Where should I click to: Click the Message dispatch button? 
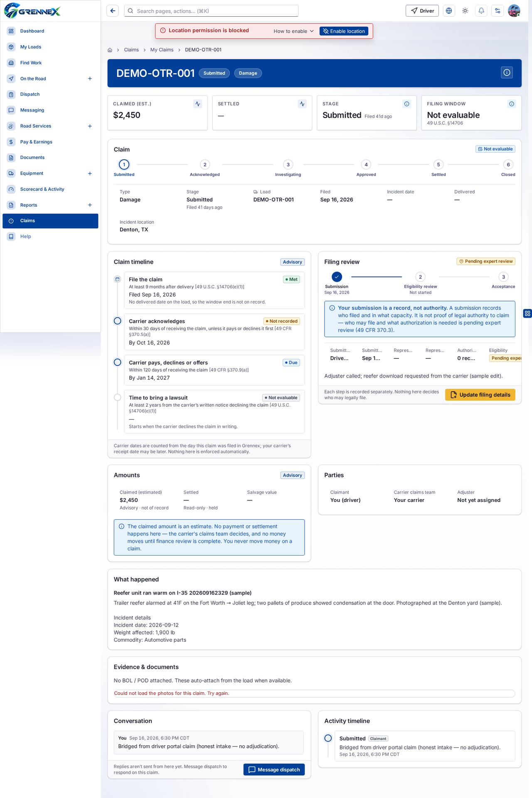click(x=274, y=770)
